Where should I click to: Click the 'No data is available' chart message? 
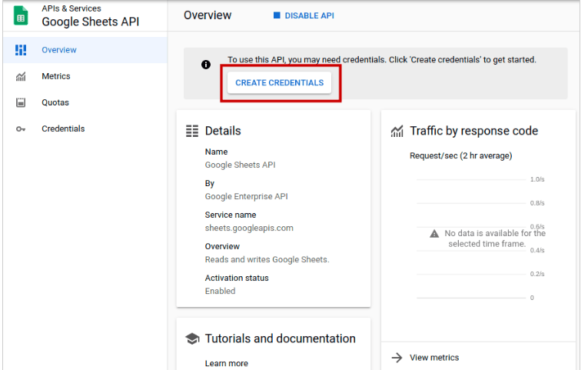coord(495,238)
